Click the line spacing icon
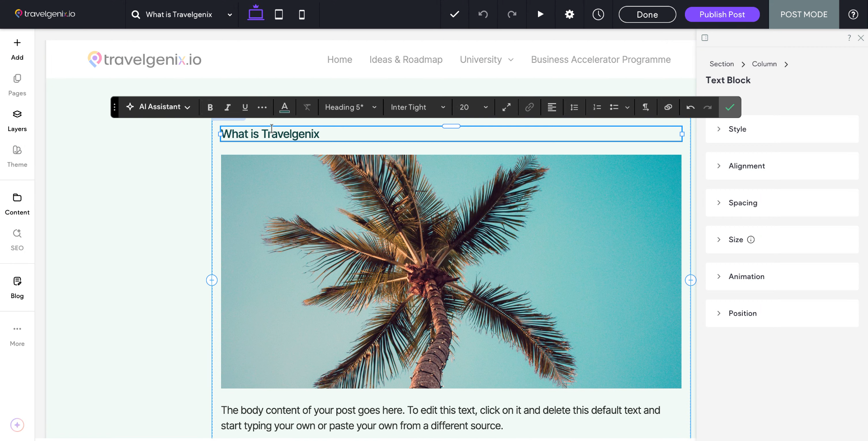 pos(574,107)
